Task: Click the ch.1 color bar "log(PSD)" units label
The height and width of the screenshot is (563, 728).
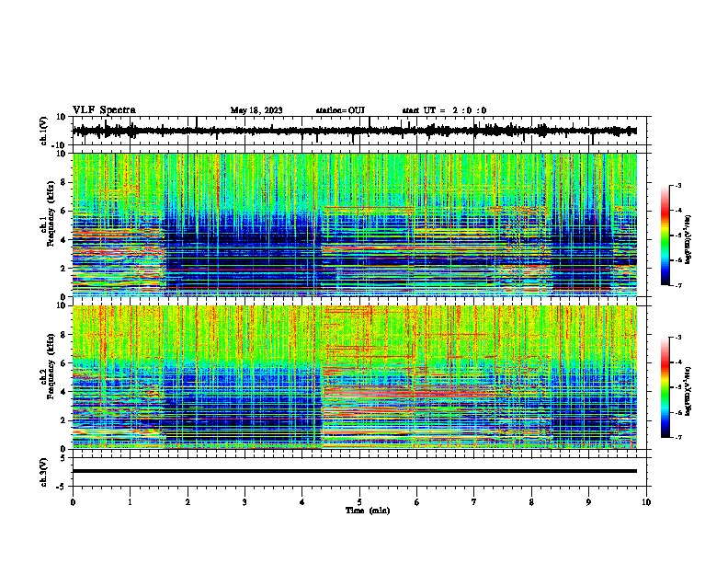Action: [x=688, y=239]
